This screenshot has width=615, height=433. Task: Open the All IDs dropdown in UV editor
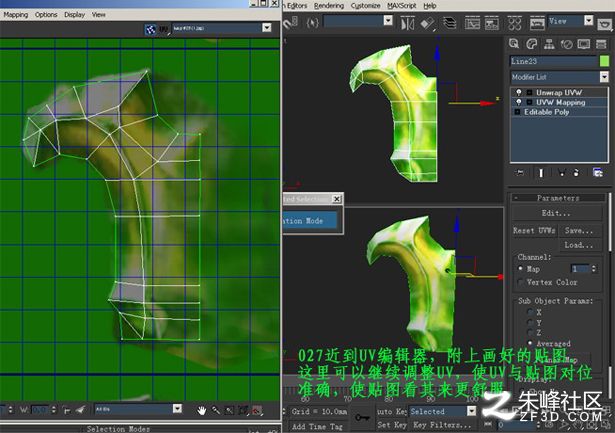click(177, 409)
